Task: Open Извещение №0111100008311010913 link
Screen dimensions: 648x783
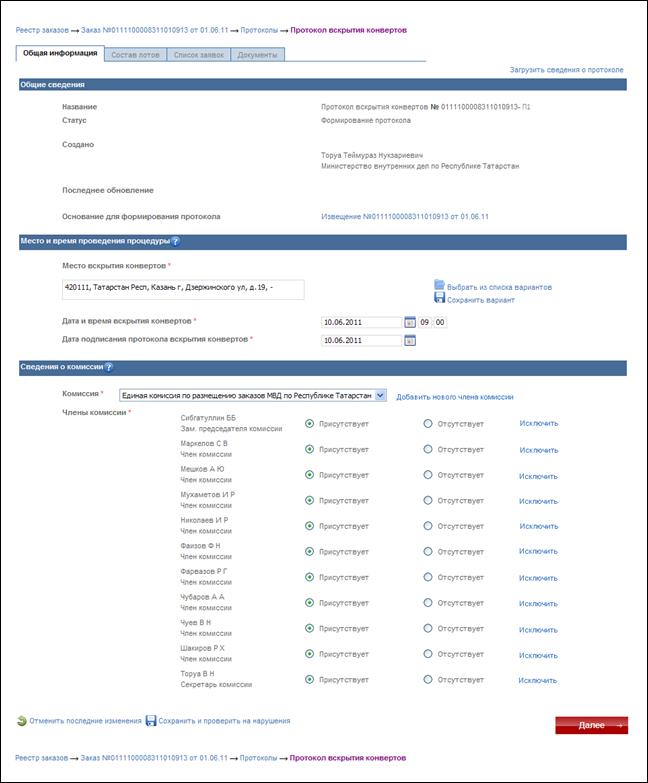Action: coord(405,217)
